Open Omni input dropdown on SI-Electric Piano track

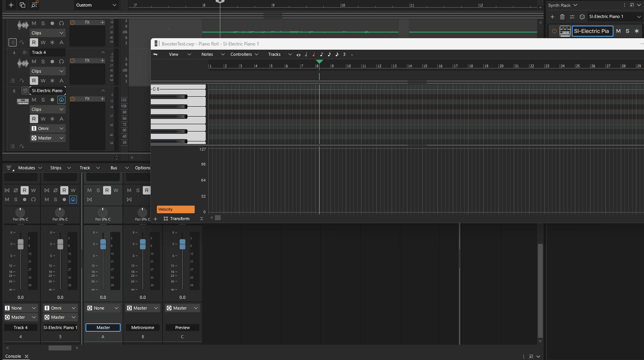(48, 128)
